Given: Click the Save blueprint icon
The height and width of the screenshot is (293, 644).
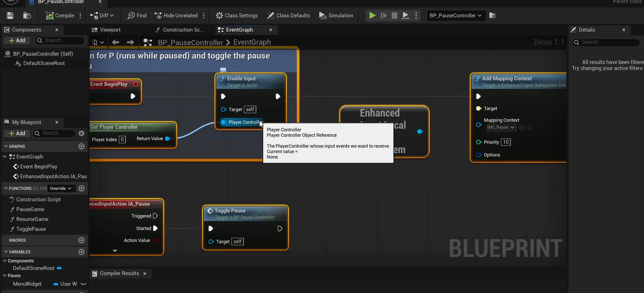Looking at the screenshot, I should pos(10,16).
